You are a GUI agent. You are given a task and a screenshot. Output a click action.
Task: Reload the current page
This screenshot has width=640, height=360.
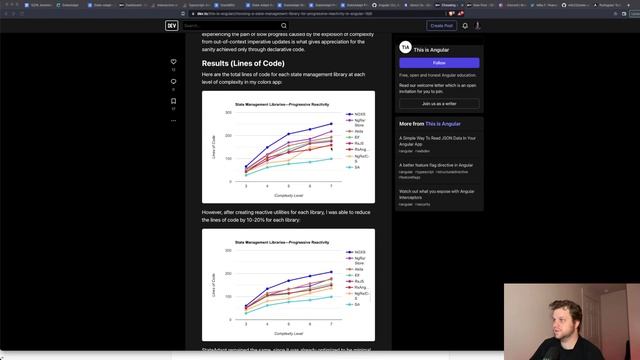tap(22, 13)
